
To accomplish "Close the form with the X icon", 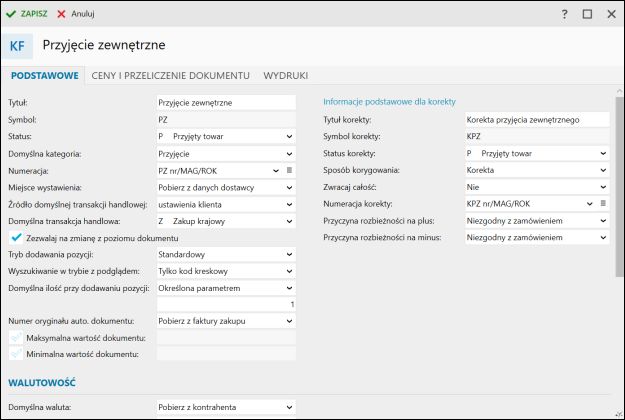I will 610,14.
